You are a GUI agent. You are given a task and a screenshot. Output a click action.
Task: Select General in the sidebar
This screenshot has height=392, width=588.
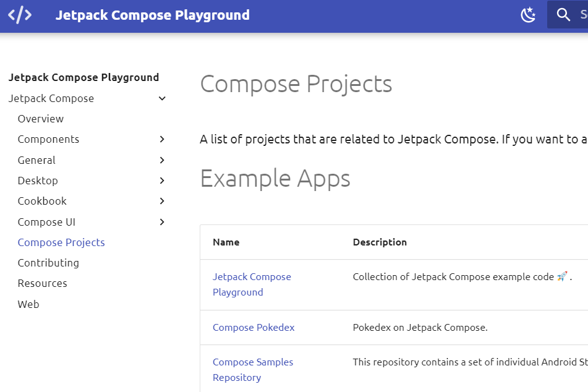36,160
